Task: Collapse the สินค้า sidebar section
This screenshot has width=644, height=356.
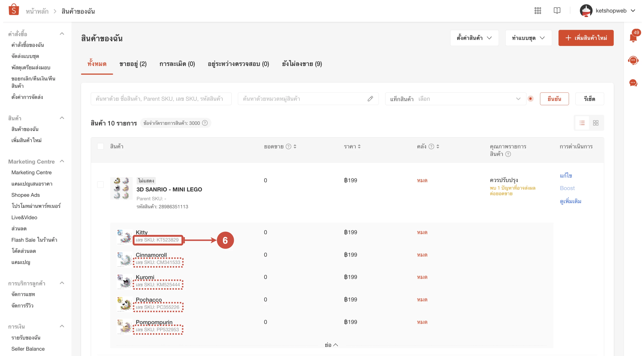Action: (62, 118)
